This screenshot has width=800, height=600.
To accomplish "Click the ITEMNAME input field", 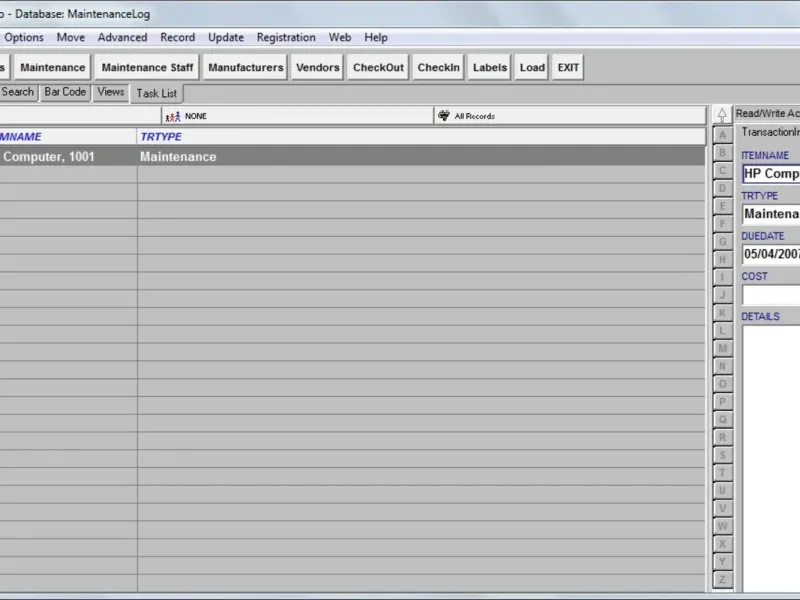I will pos(771,174).
